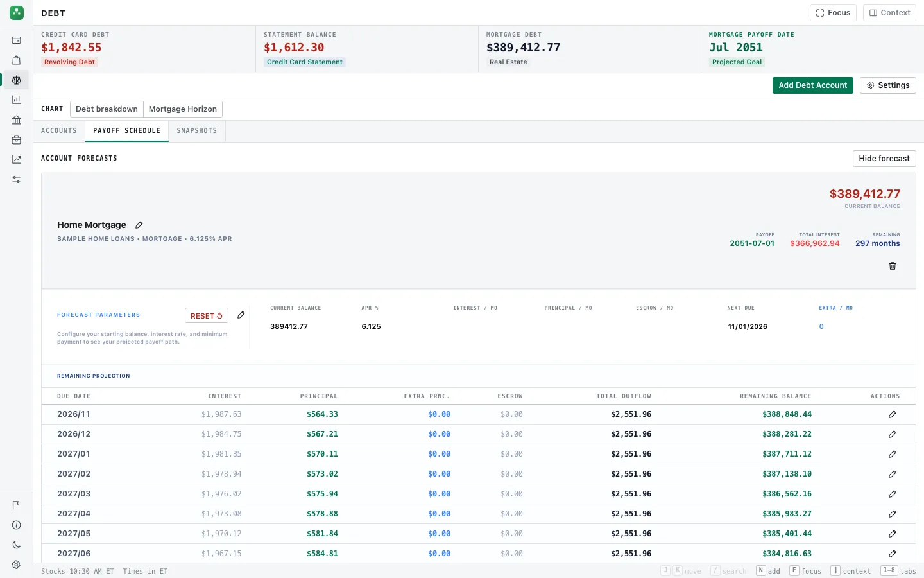Click the flag icon in the sidebar
924x578 pixels.
[17, 505]
